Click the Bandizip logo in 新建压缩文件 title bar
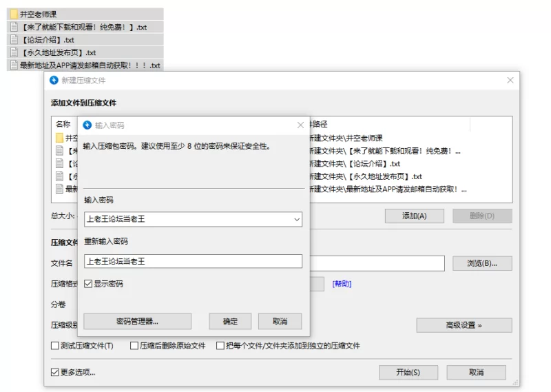 54,80
